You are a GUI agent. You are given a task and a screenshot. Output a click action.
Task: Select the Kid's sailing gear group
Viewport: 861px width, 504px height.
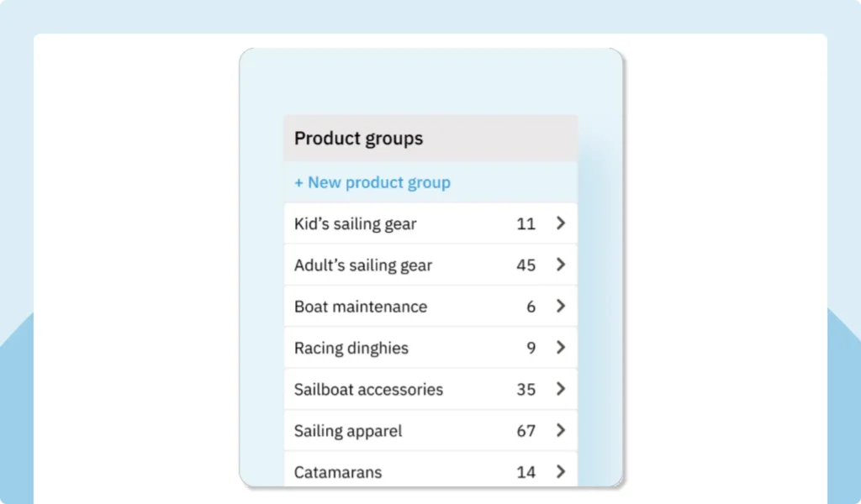pyautogui.click(x=355, y=223)
